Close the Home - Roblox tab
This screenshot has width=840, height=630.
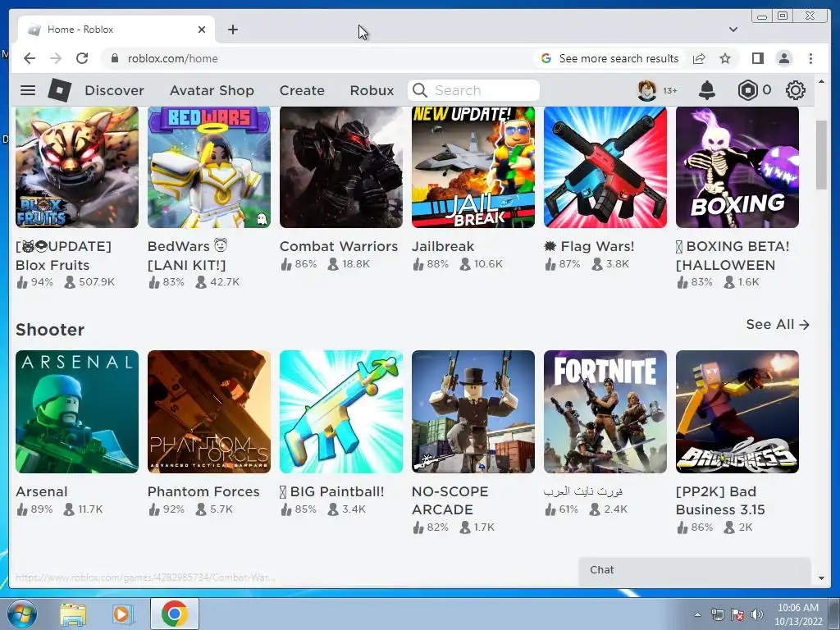coord(202,30)
